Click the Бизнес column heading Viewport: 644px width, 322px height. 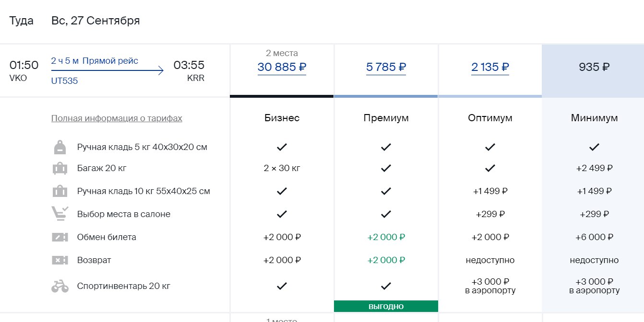point(282,118)
